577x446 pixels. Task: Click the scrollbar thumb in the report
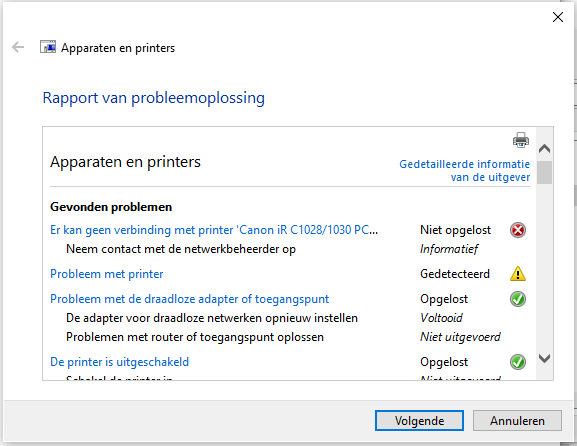pyautogui.click(x=544, y=172)
